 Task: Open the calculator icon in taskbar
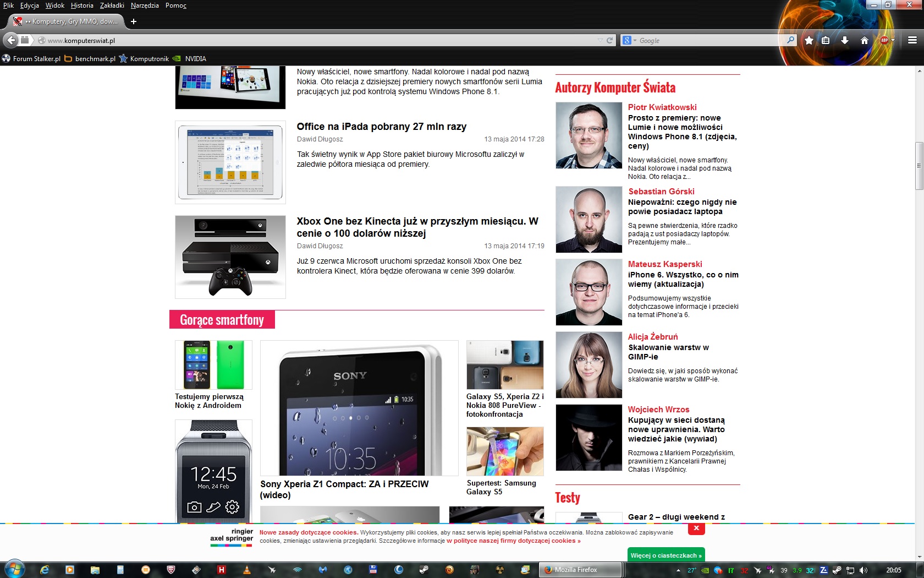click(120, 570)
